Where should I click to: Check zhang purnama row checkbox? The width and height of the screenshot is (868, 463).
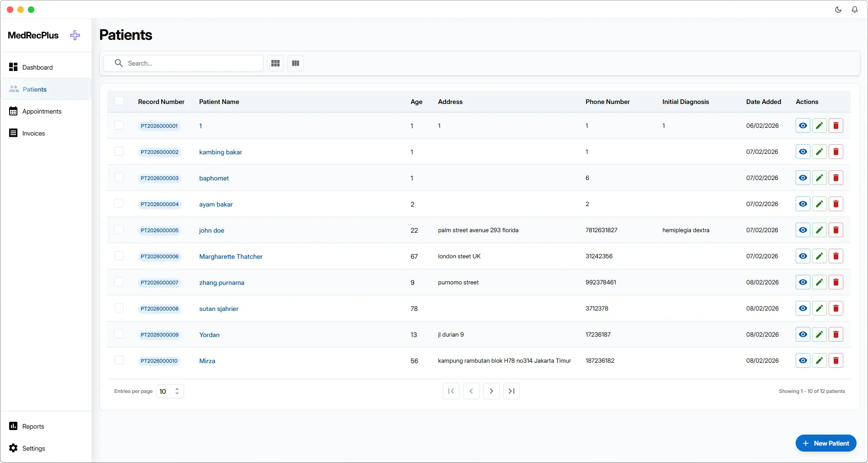pyautogui.click(x=119, y=282)
